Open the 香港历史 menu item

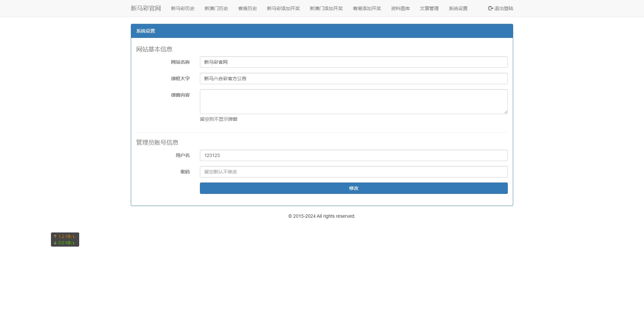tap(247, 8)
